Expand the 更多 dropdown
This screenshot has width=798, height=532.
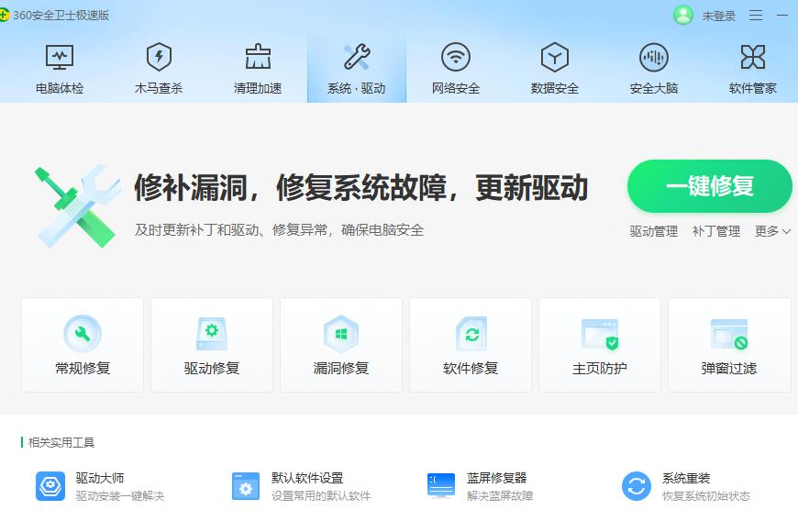[772, 231]
